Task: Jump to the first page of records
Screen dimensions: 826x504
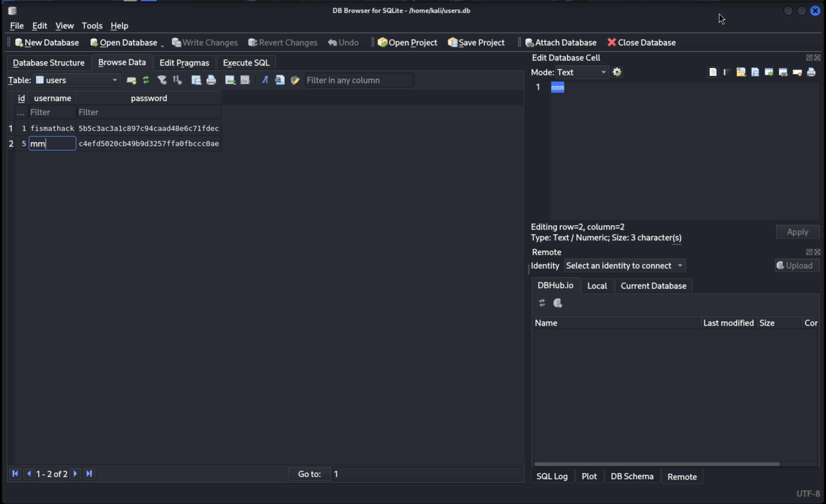Action: pyautogui.click(x=15, y=473)
